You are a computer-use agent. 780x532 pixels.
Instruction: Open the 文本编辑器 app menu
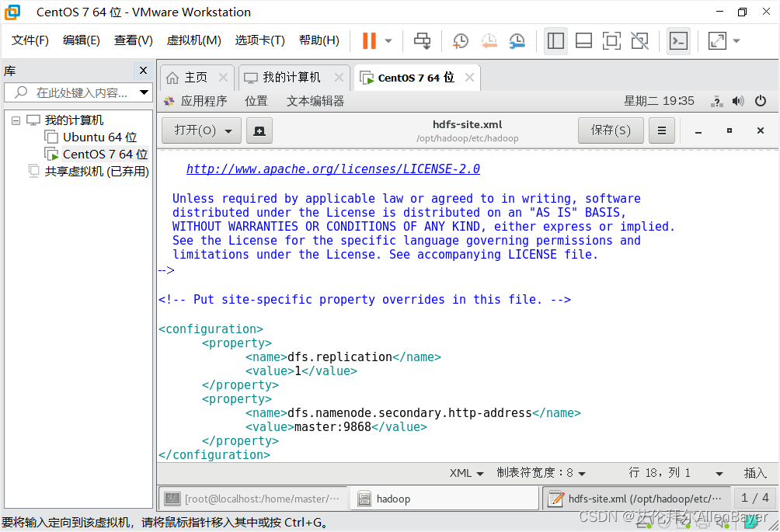pyautogui.click(x=315, y=102)
